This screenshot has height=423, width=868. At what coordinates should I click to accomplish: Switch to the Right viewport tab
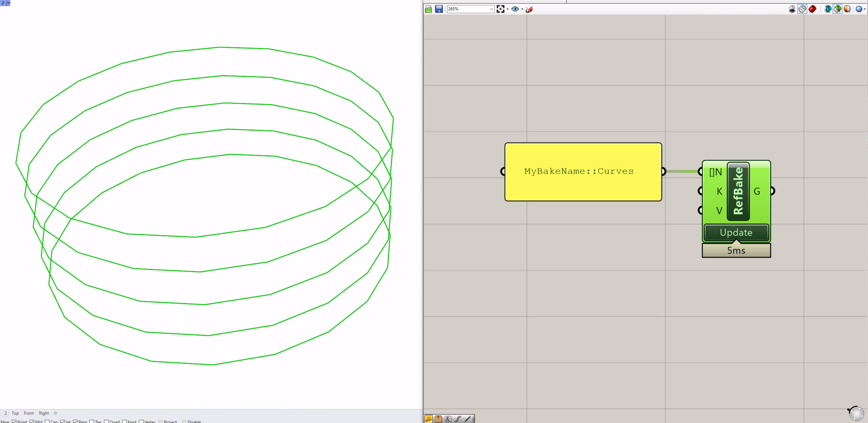[44, 413]
